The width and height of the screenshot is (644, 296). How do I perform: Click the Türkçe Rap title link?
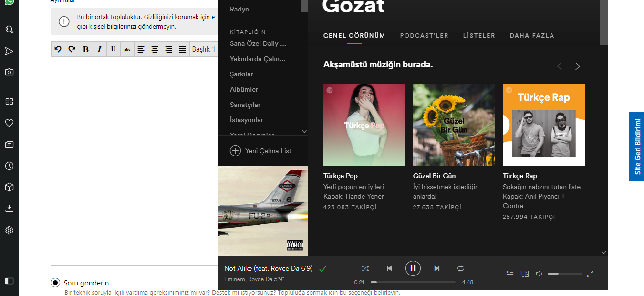520,176
